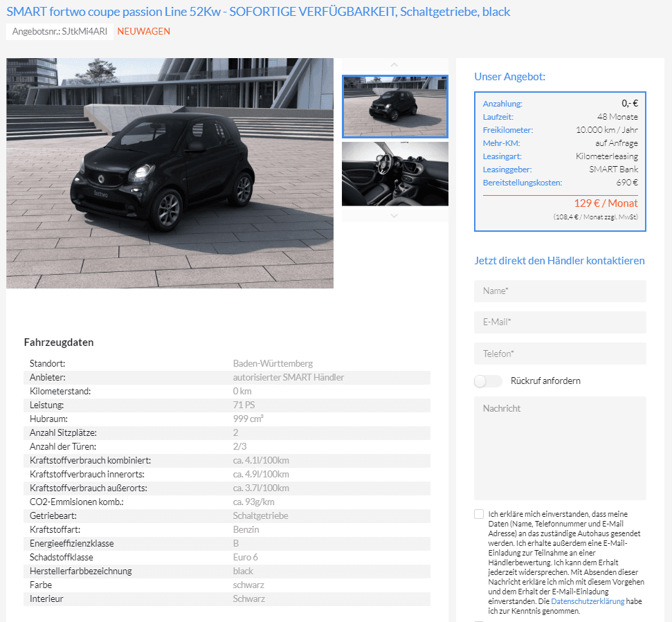Screen dimensions: 672x622
Task: Focus the Name input field
Action: (x=560, y=291)
